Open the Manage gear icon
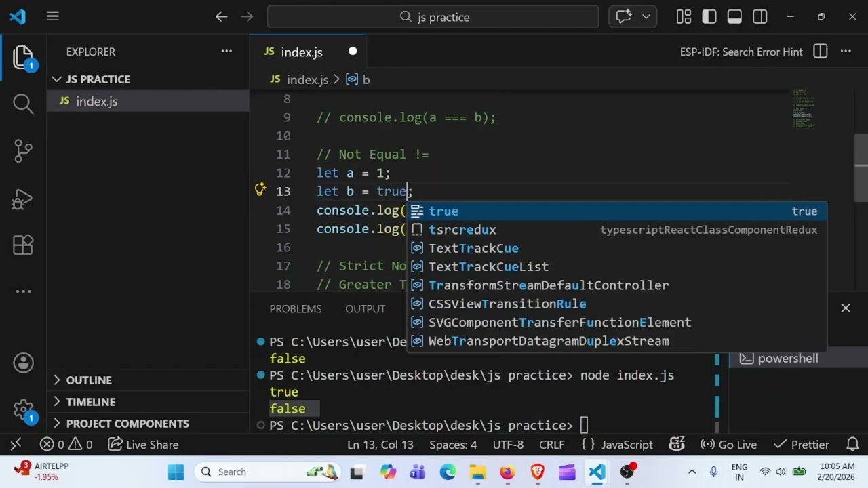 click(x=23, y=409)
